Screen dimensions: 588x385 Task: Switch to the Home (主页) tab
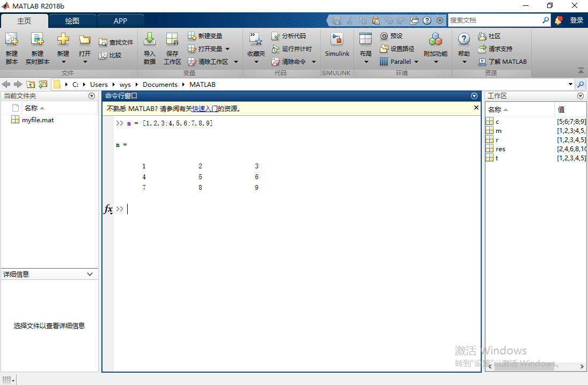click(24, 20)
